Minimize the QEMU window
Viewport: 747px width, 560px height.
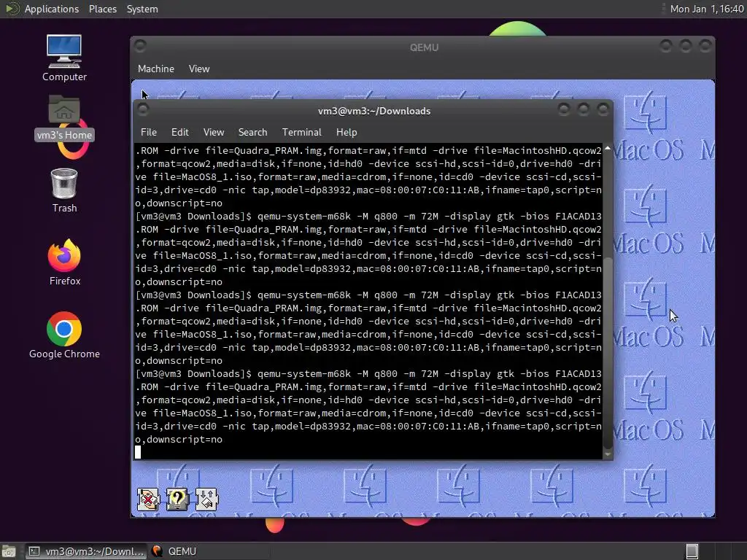(665, 46)
